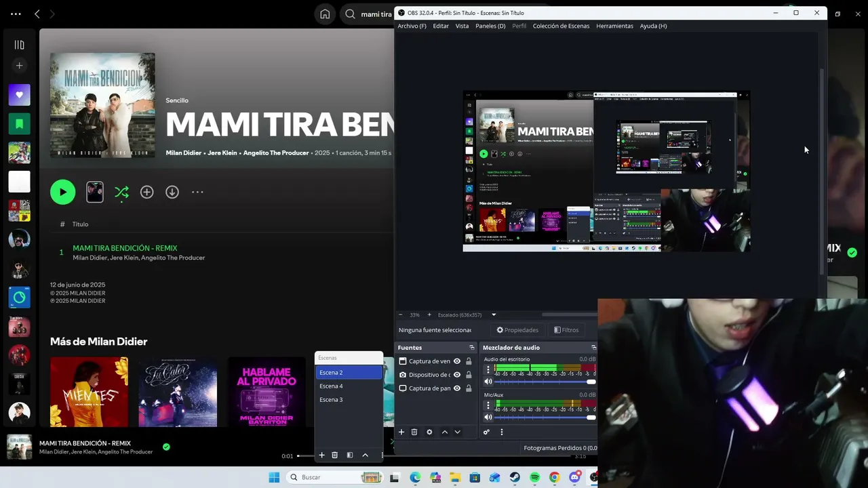Open source properties gear in Fuentes toolbar
The image size is (868, 488).
[x=429, y=432]
